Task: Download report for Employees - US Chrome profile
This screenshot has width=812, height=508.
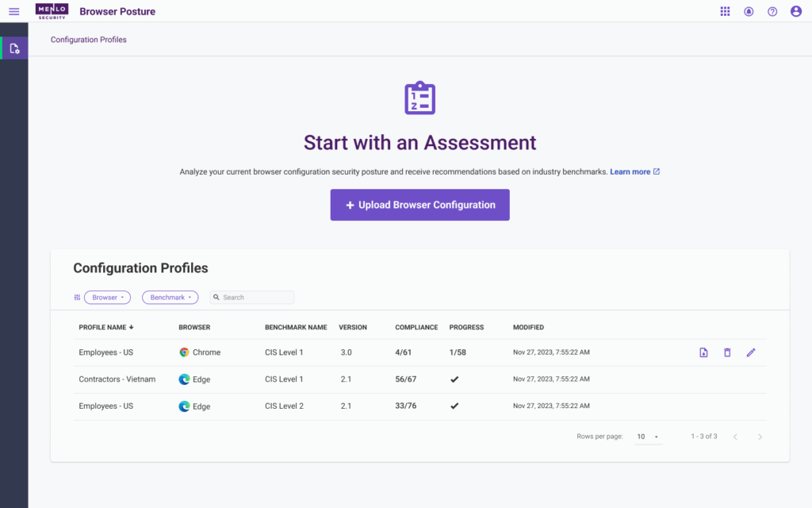Action: coord(703,352)
